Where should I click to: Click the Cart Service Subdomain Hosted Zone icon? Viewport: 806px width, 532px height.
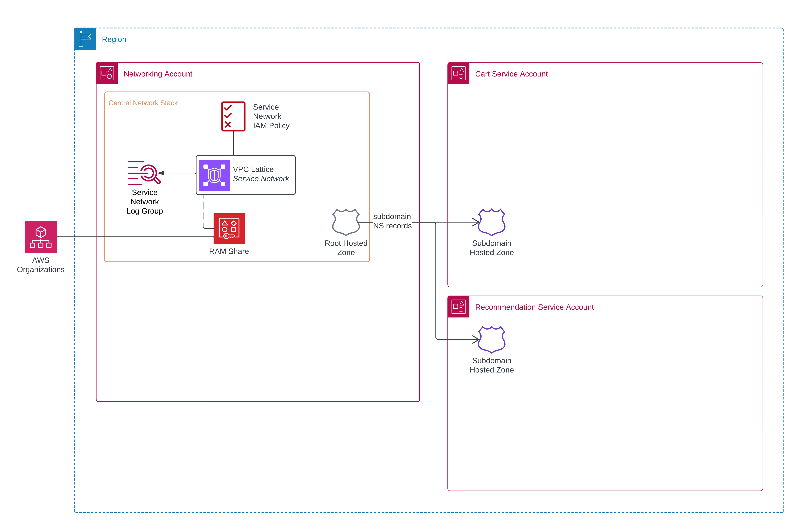(x=491, y=222)
